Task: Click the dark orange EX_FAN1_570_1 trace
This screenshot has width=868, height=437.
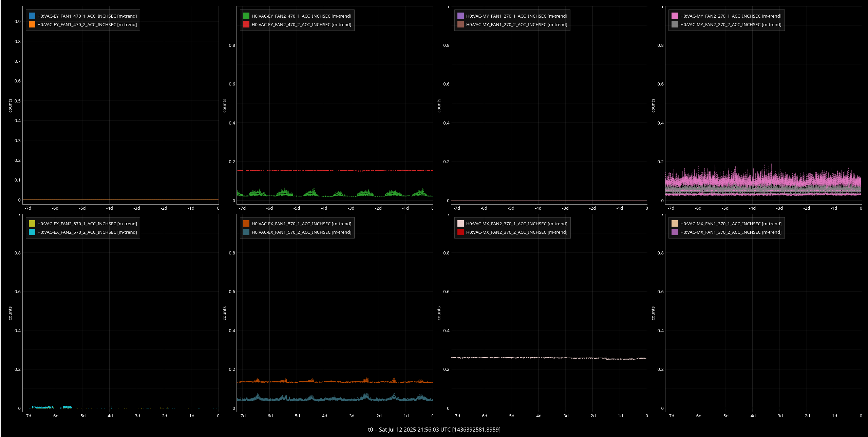Action: 335,382
